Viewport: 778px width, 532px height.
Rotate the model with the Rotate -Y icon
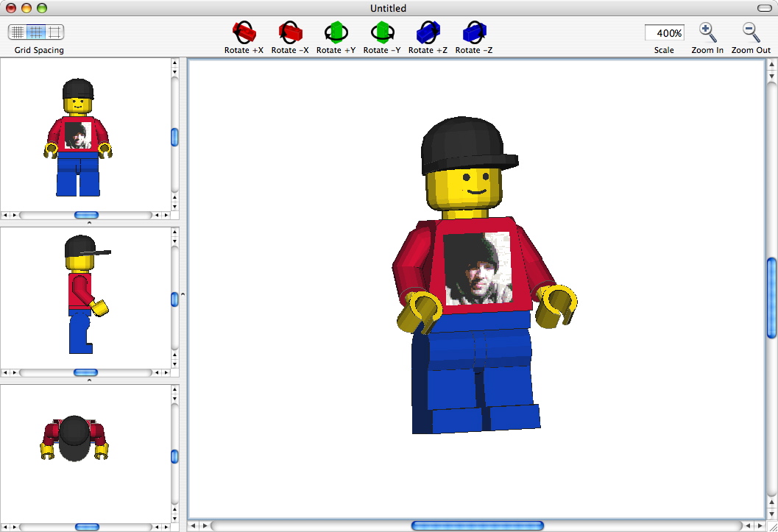pyautogui.click(x=382, y=31)
